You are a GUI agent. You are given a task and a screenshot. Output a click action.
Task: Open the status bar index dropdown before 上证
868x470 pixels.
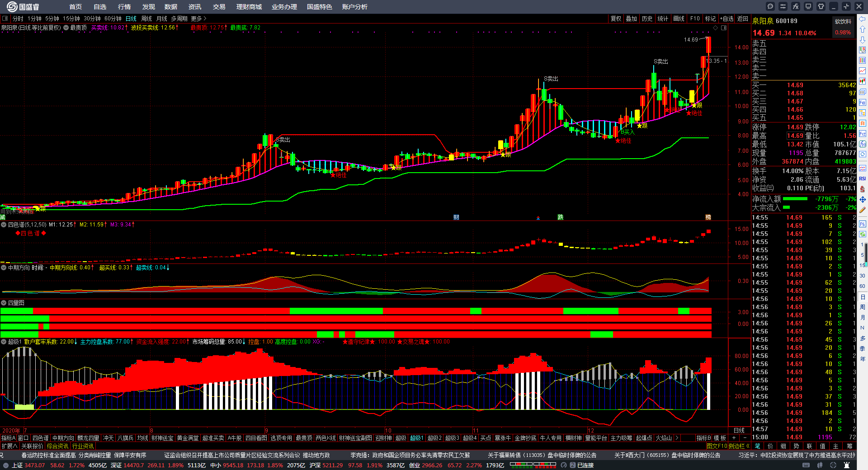(5, 465)
